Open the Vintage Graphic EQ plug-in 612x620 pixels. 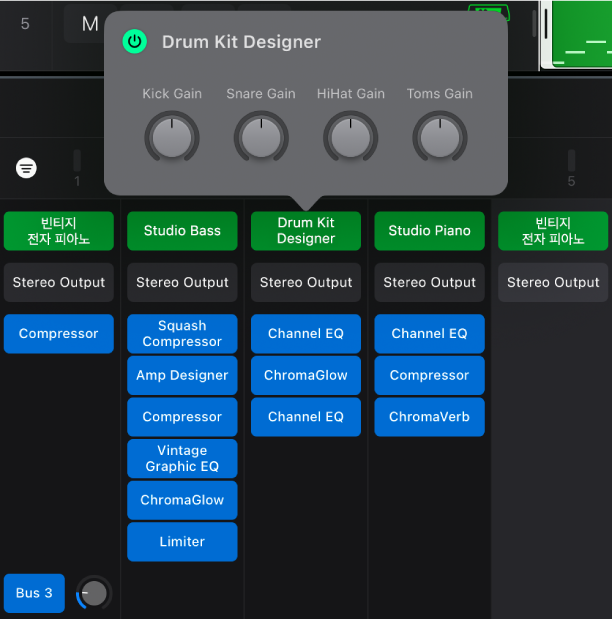182,459
